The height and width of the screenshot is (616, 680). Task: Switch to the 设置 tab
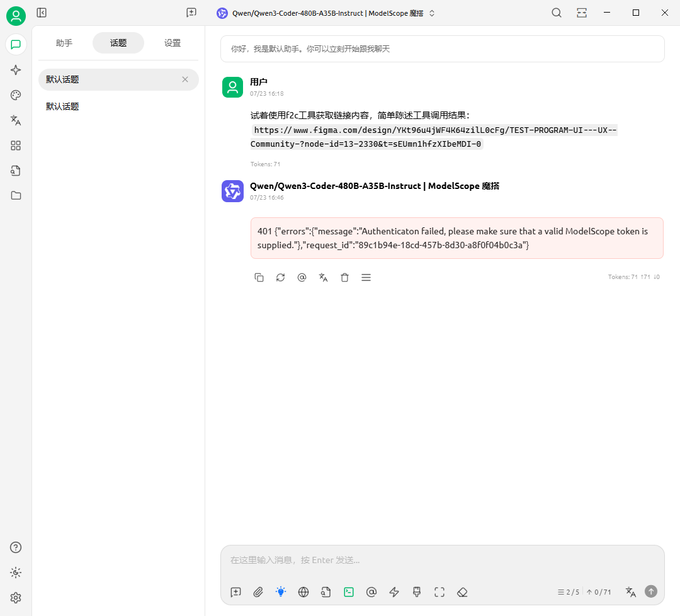coord(173,43)
